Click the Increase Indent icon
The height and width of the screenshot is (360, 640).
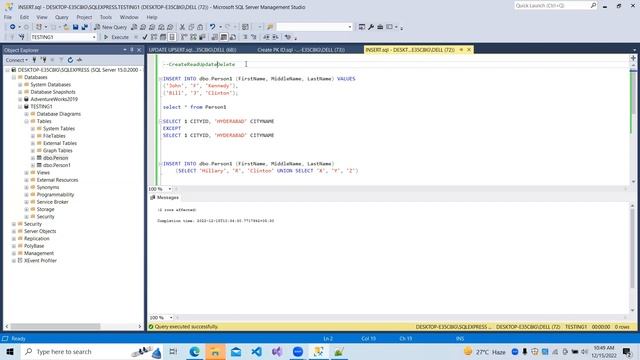276,37
